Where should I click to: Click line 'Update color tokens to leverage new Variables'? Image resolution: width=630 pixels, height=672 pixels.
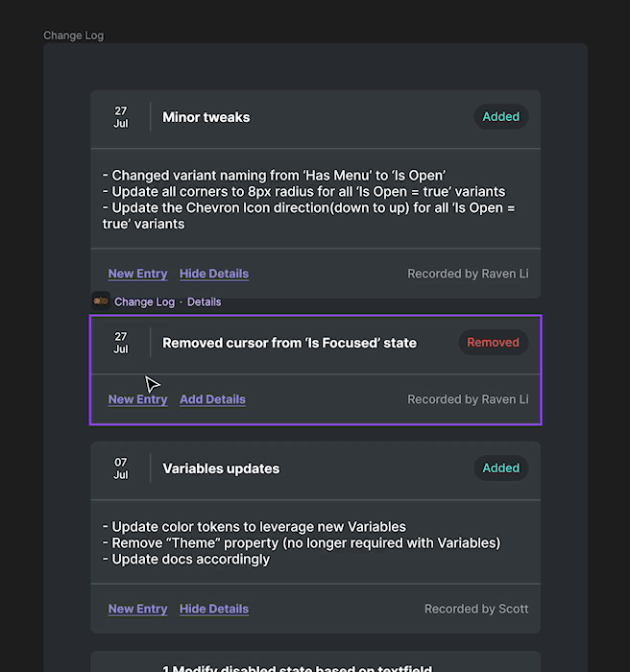254,527
